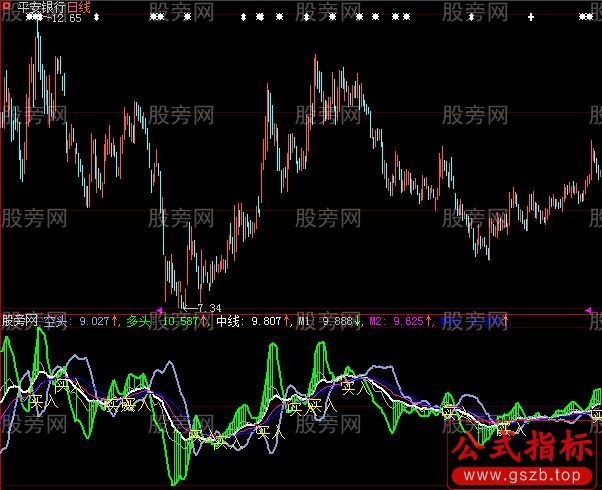Image resolution: width=602 pixels, height=490 pixels.
Task: Click the red up arrow after M2 value
Action: click(x=430, y=322)
